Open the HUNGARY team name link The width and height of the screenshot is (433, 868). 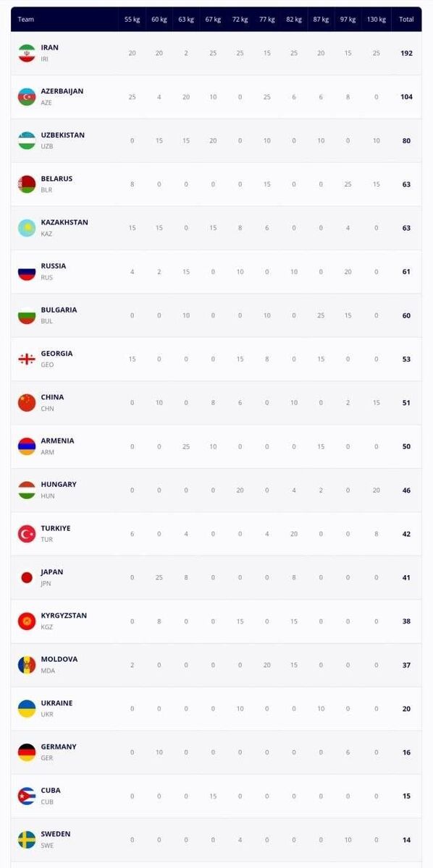click(x=59, y=485)
